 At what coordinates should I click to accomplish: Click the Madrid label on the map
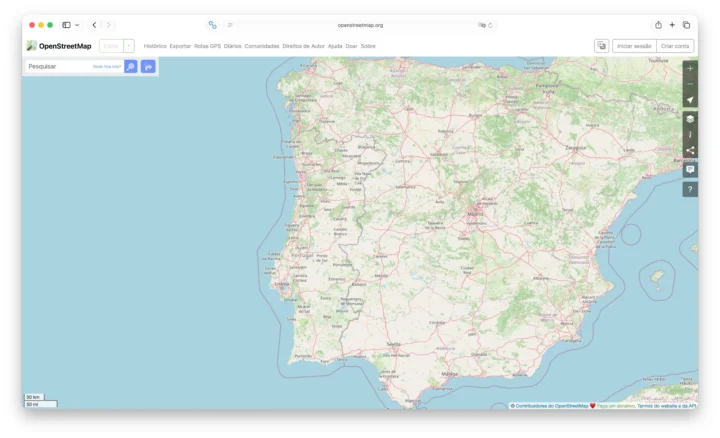475,214
